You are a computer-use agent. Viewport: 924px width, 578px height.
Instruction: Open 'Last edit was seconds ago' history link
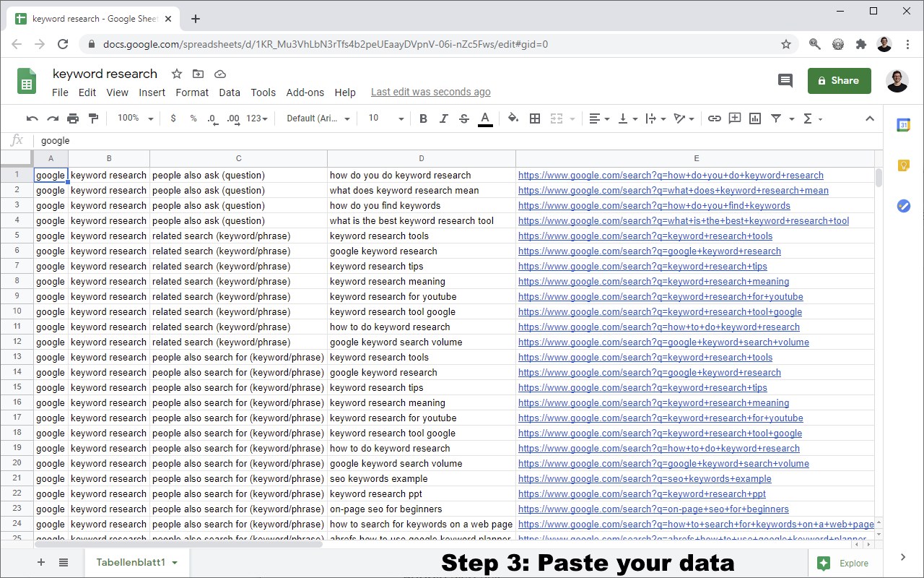tap(431, 92)
